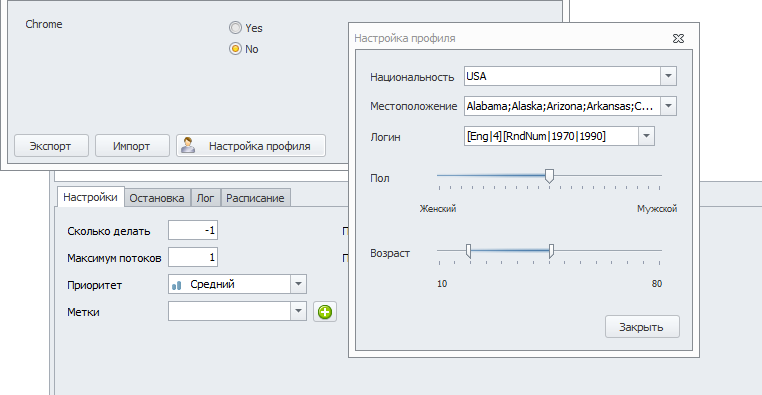Screen dimensions: 762x395
Task: Open the Логин template dropdown
Action: tap(646, 136)
